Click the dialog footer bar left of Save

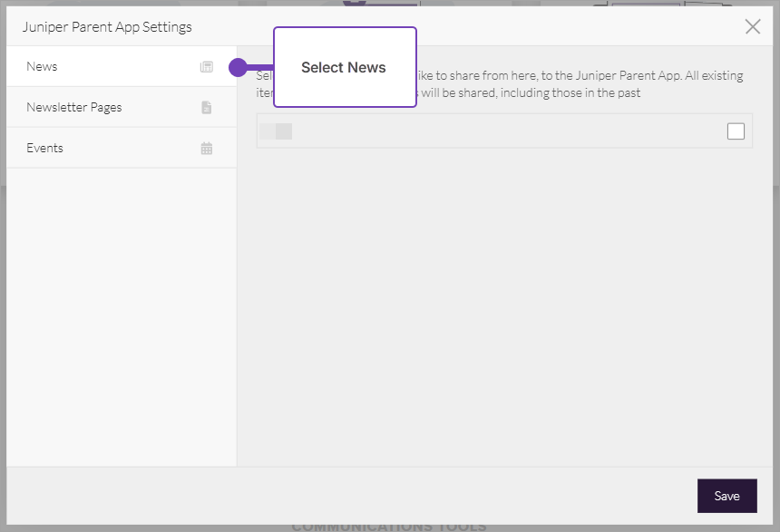click(x=363, y=496)
